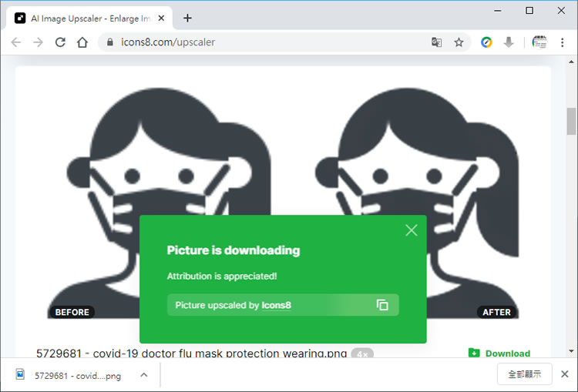Open a new browser tab
The image size is (578, 392).
coord(187,18)
